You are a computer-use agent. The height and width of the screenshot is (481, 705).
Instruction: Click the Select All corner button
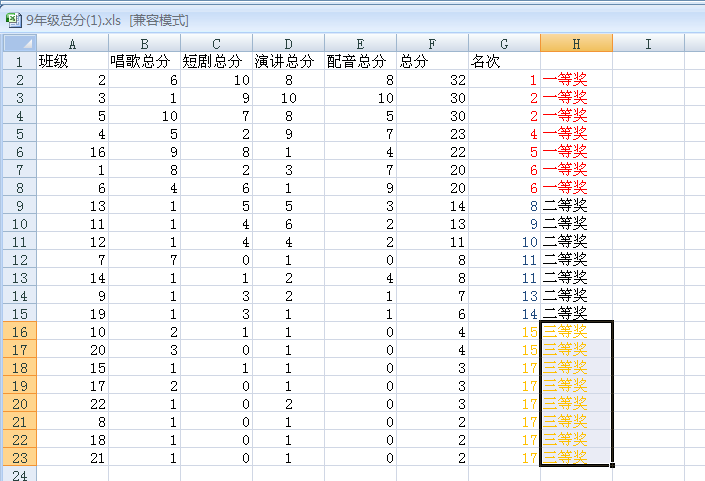click(18, 43)
